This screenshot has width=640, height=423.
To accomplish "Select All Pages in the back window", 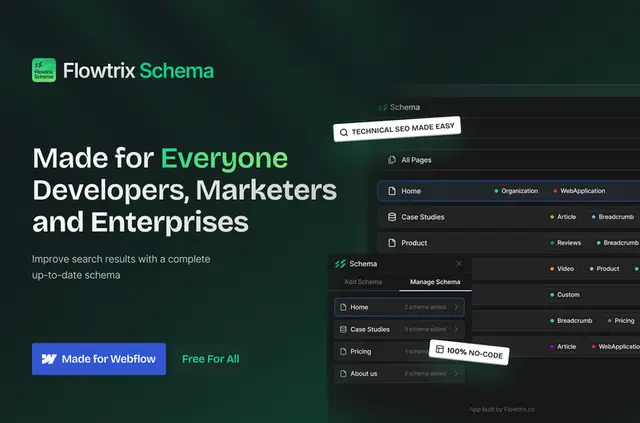I will (x=509, y=160).
